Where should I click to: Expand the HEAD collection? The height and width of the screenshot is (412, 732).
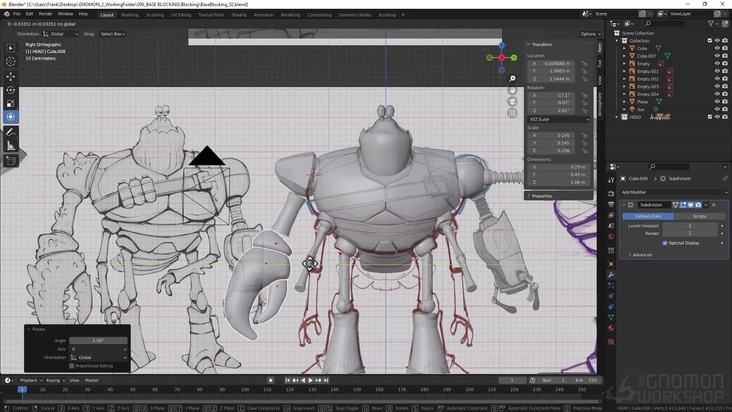point(617,117)
